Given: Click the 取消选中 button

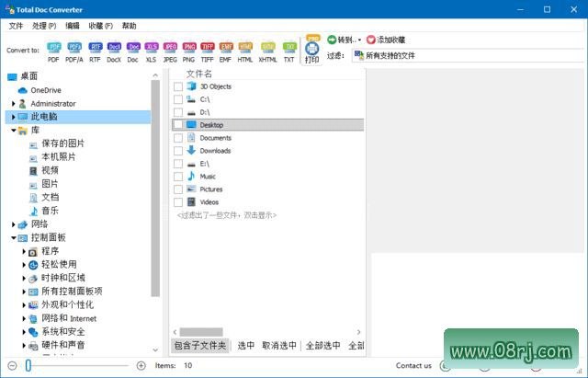Looking at the screenshot, I should pyautogui.click(x=279, y=345).
